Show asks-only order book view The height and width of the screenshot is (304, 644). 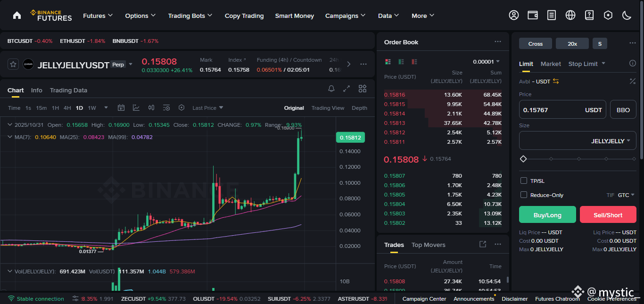(414, 62)
